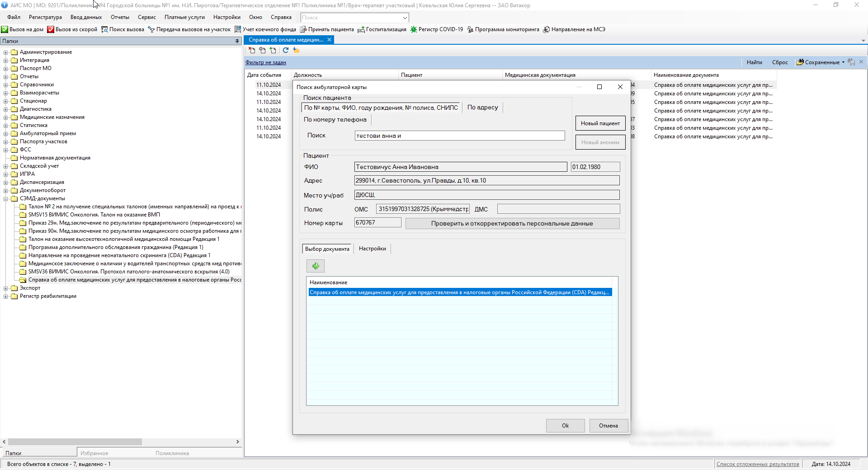This screenshot has width=868, height=470.
Task: Click the 'Вызов на дом' toolbar icon
Action: tap(5, 29)
